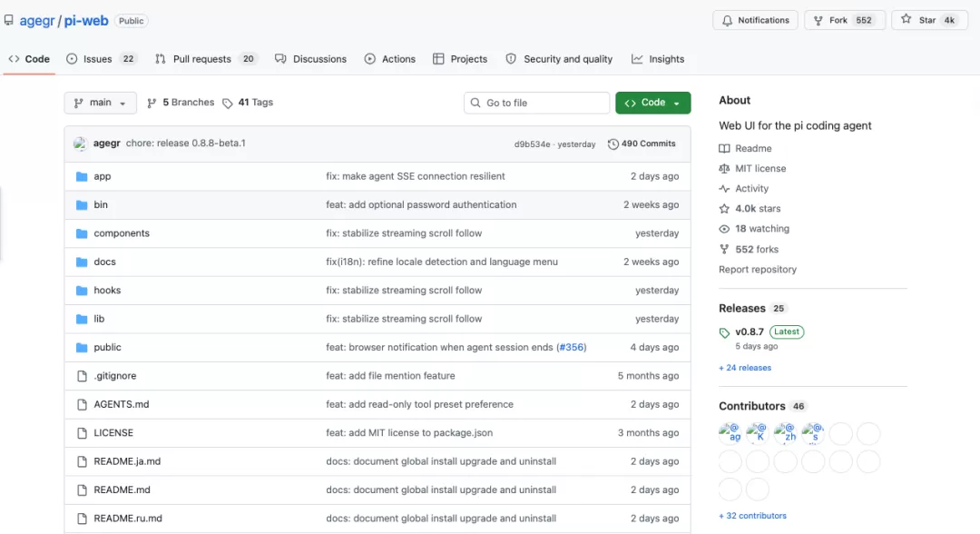This screenshot has width=980, height=534.
Task: Open the latest commit message chore: release 0.8.8-beta.1
Action: point(186,143)
